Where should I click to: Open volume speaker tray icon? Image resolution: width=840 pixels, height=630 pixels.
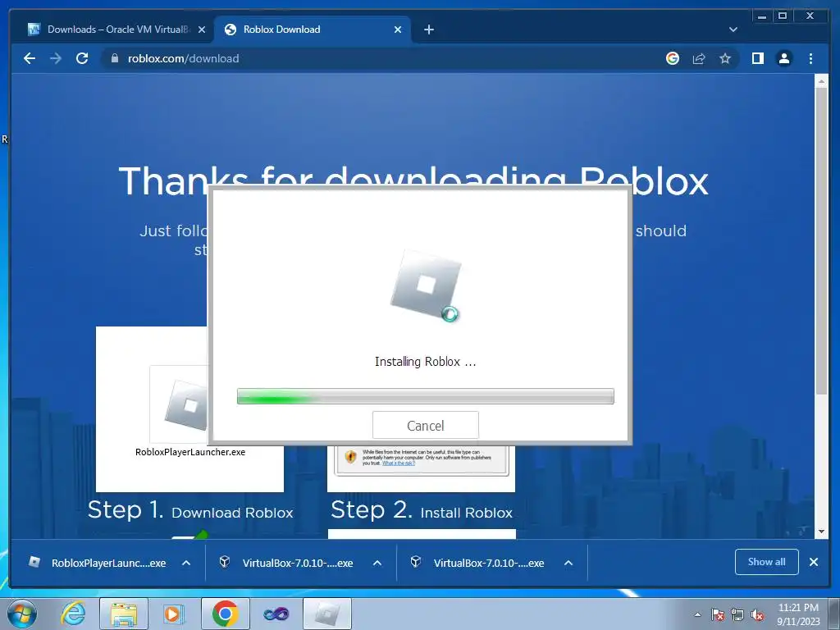pos(757,614)
